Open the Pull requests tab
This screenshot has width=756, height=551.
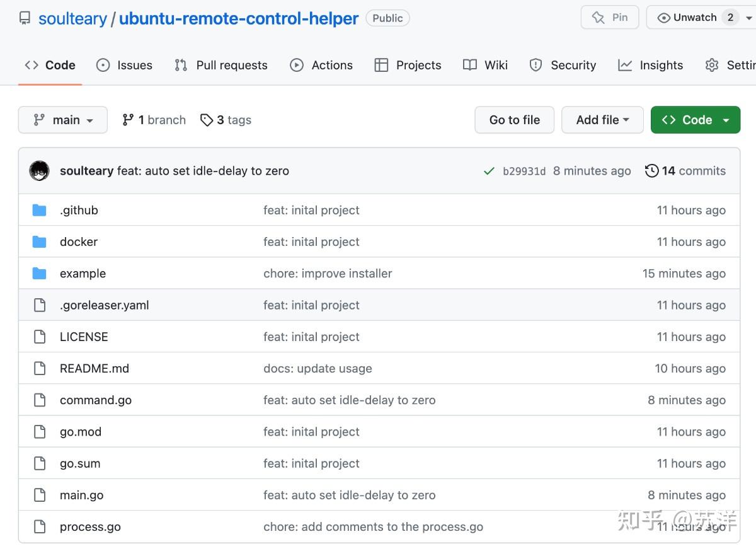click(221, 65)
